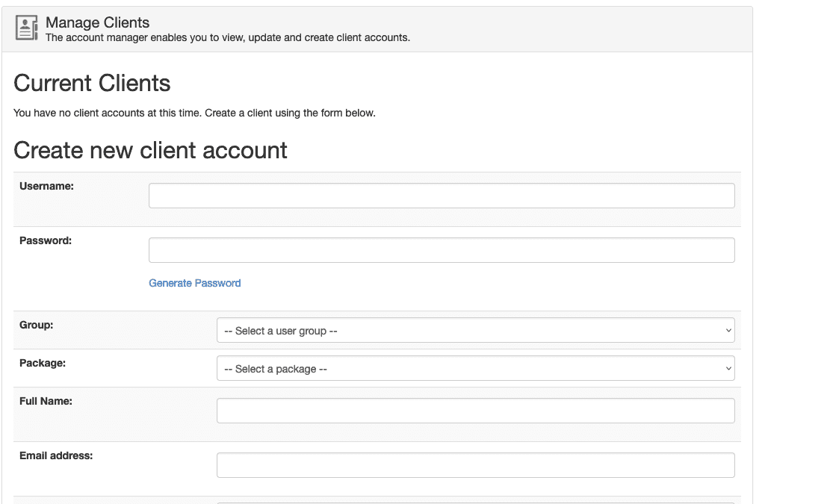Click into the Full Name field
This screenshot has width=836, height=504.
[475, 411]
